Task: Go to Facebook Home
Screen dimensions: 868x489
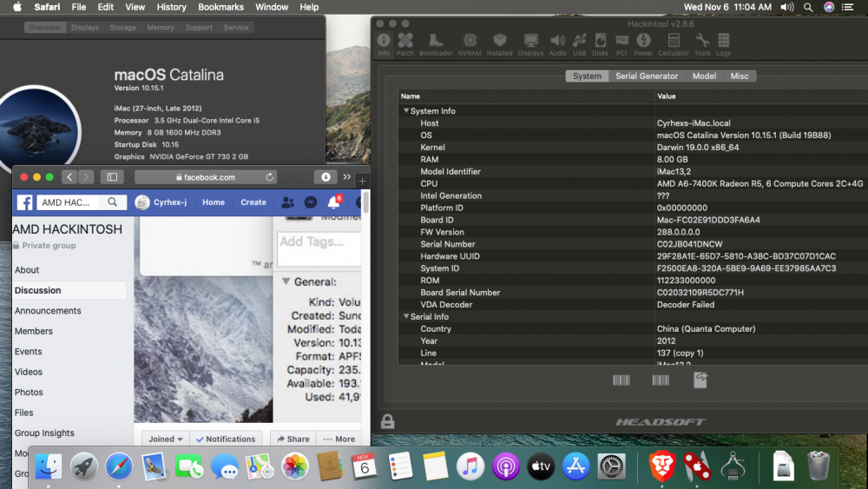Action: pyautogui.click(x=214, y=202)
